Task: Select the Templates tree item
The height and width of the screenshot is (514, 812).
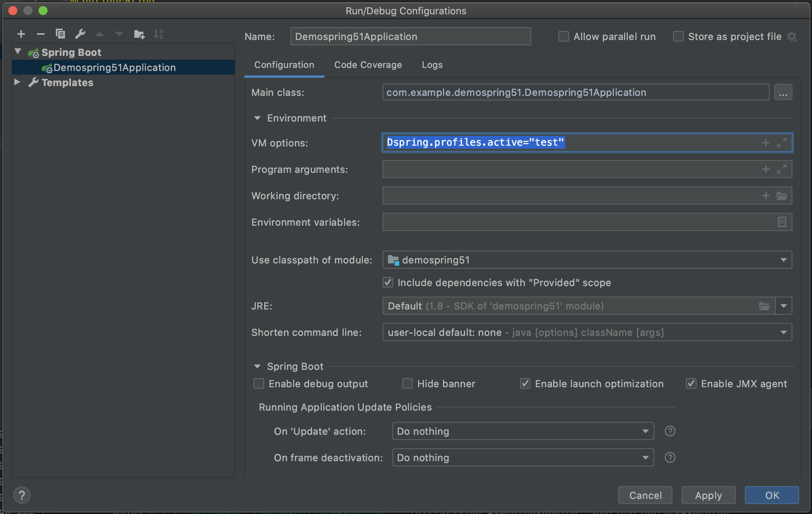Action: [x=67, y=83]
